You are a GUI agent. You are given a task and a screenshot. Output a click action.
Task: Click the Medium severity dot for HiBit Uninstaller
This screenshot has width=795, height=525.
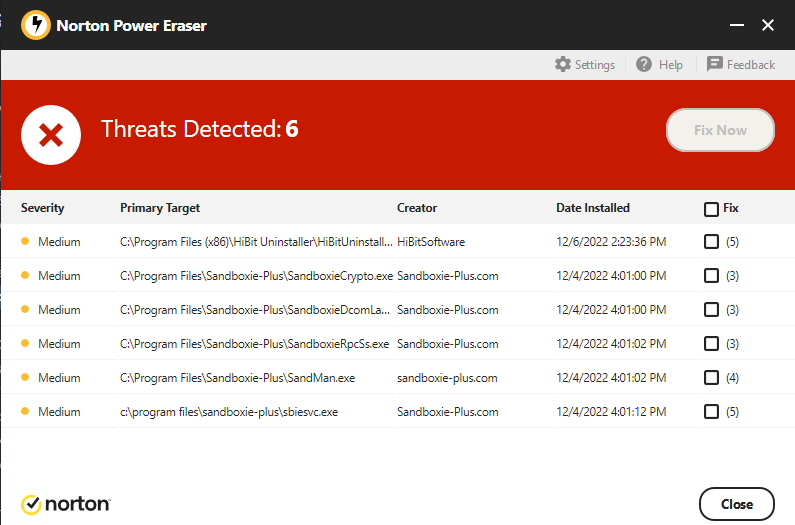26,242
